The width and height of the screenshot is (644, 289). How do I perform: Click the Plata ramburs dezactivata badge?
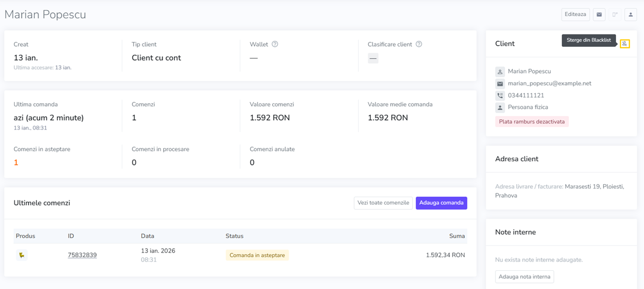point(531,121)
